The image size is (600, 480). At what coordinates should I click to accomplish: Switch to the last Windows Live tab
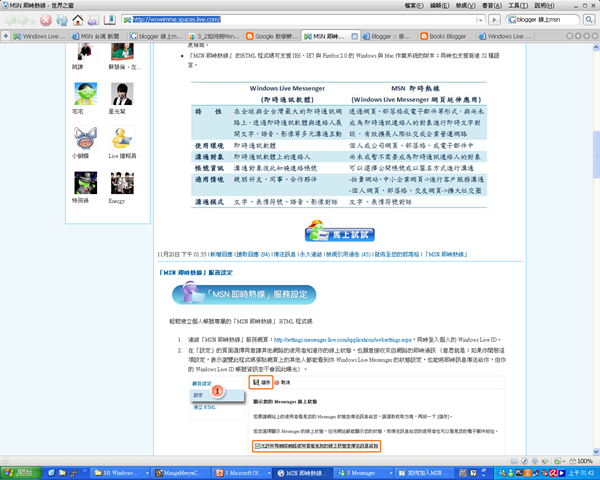coord(505,36)
